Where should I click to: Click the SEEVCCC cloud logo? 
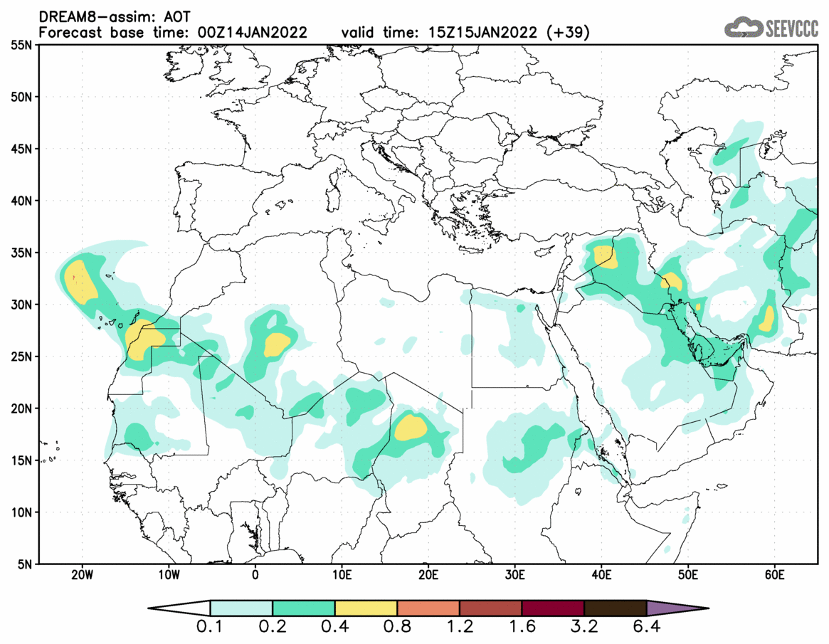(771, 28)
